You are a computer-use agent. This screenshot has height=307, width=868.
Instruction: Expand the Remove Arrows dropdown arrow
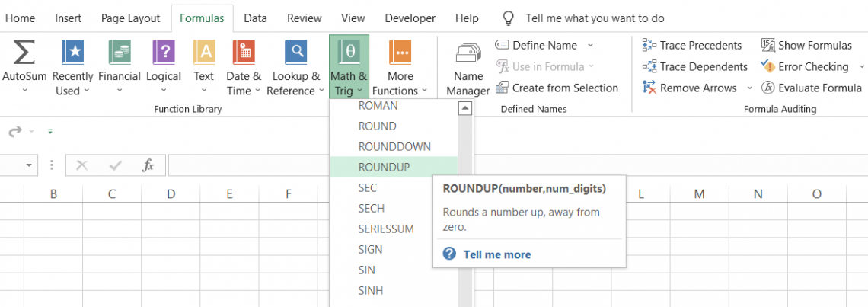(x=749, y=88)
